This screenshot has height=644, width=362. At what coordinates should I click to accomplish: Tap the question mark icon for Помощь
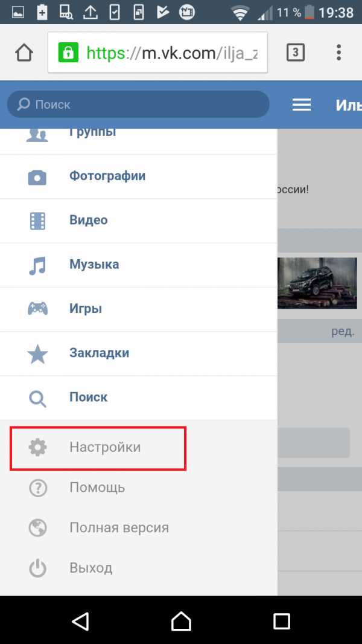38,488
